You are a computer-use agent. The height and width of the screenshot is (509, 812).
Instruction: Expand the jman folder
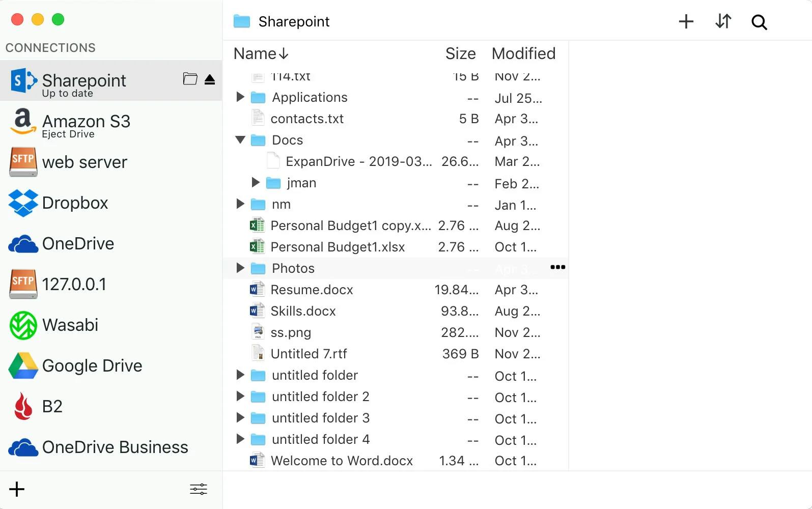click(256, 182)
